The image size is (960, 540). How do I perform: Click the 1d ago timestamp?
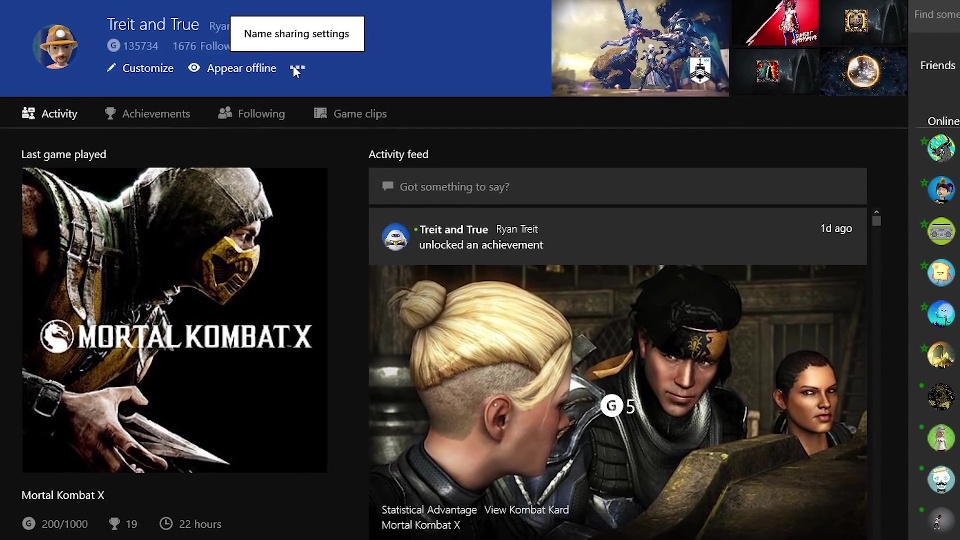coord(836,228)
